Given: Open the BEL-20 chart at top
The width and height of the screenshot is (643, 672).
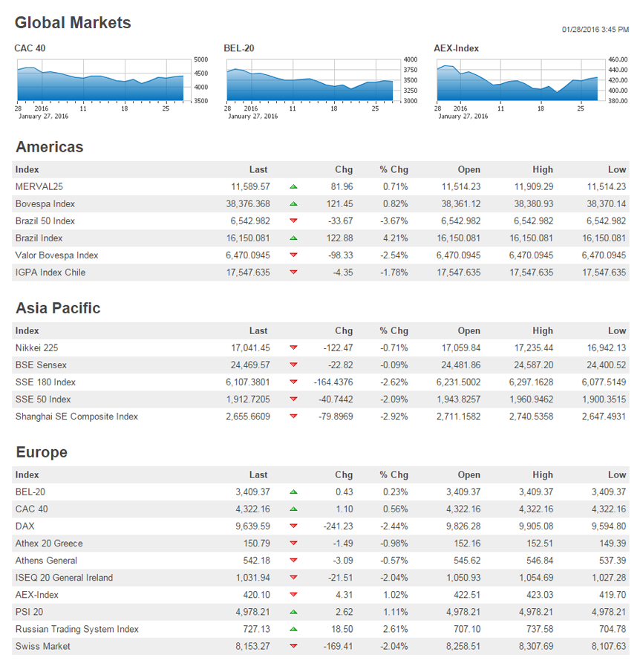Looking at the screenshot, I should (x=310, y=82).
